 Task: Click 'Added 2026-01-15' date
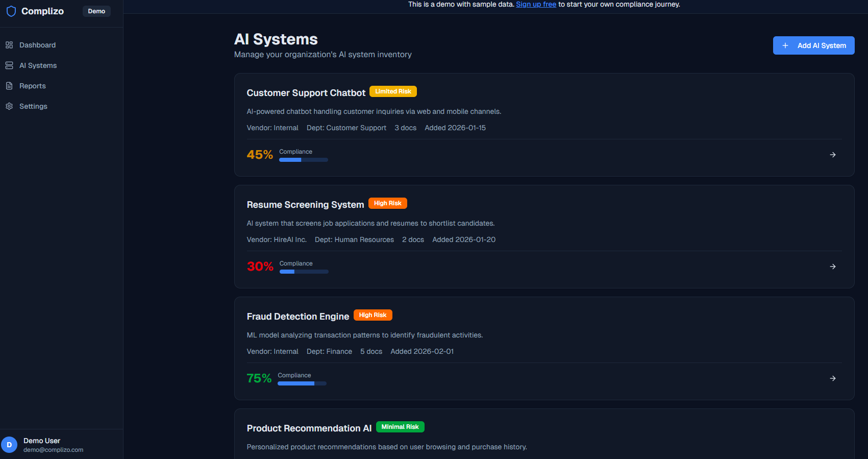click(455, 128)
